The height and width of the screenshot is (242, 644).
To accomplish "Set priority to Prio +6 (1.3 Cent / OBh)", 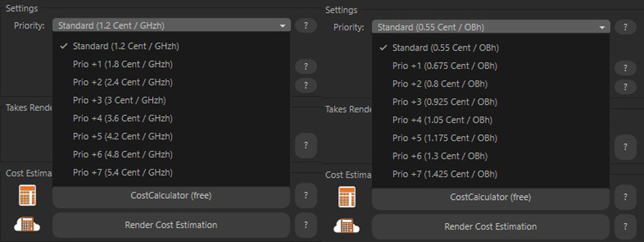I will (x=491, y=156).
